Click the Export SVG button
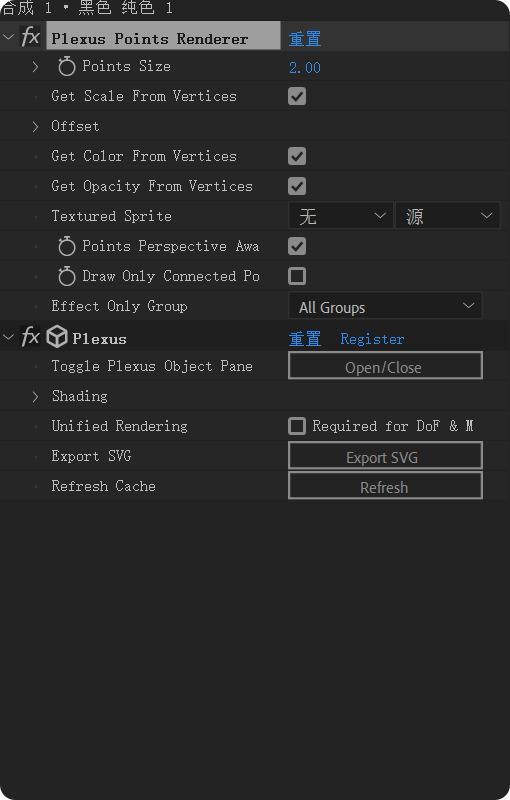 [386, 456]
